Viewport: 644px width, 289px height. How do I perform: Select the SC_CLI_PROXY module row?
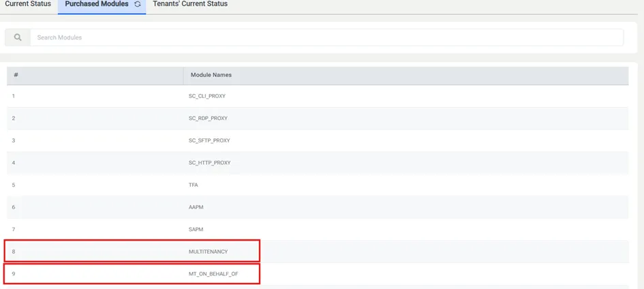318,96
